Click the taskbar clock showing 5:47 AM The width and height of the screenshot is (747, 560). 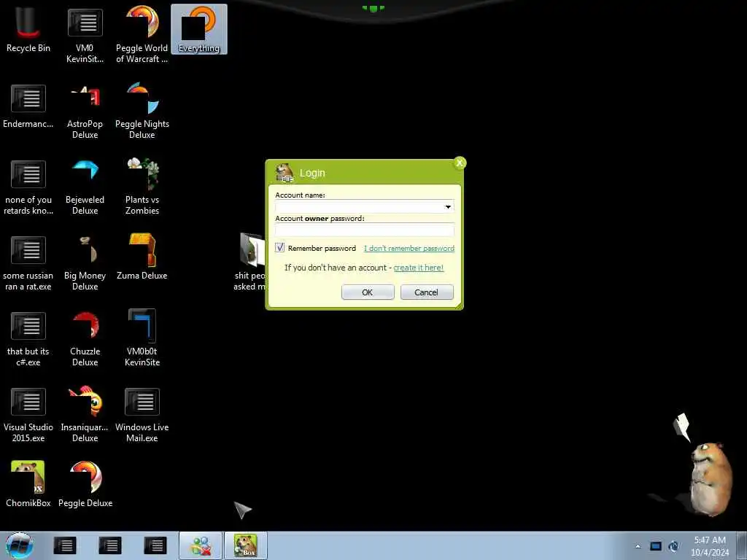pos(710,546)
